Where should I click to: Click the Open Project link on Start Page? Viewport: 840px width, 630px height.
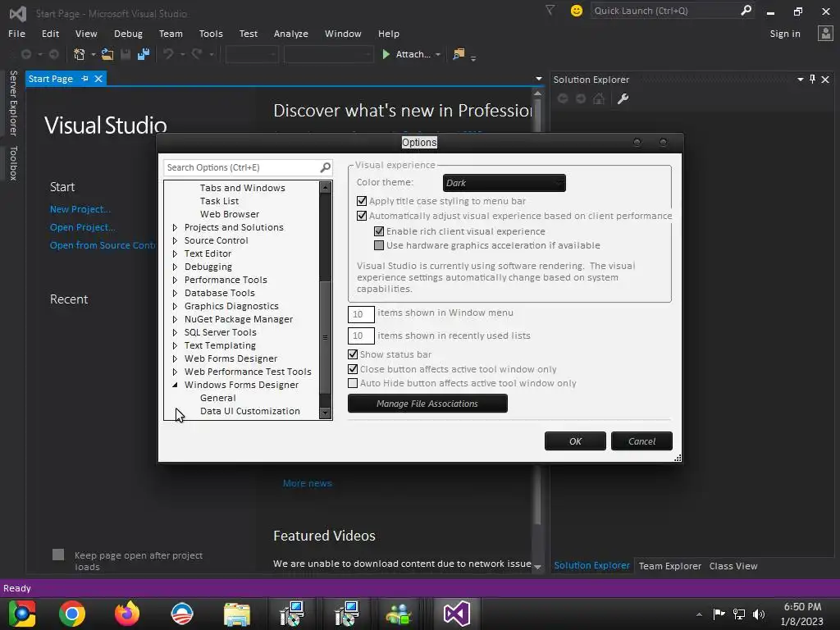(83, 227)
